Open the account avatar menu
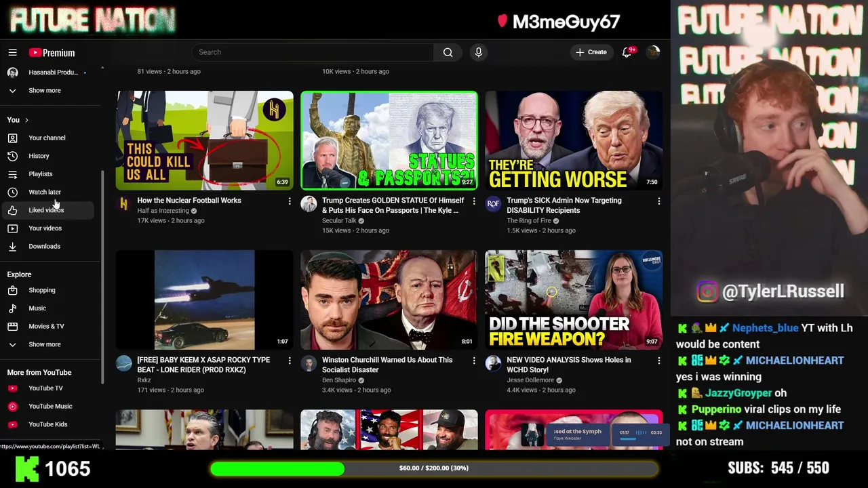Screen dimensions: 868x488 coord(653,52)
